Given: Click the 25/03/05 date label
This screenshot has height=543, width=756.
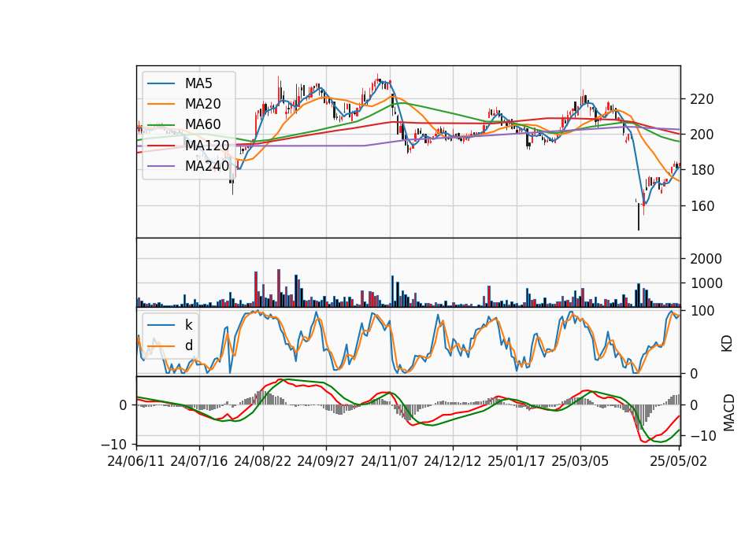Looking at the screenshot, I should pos(580,461).
